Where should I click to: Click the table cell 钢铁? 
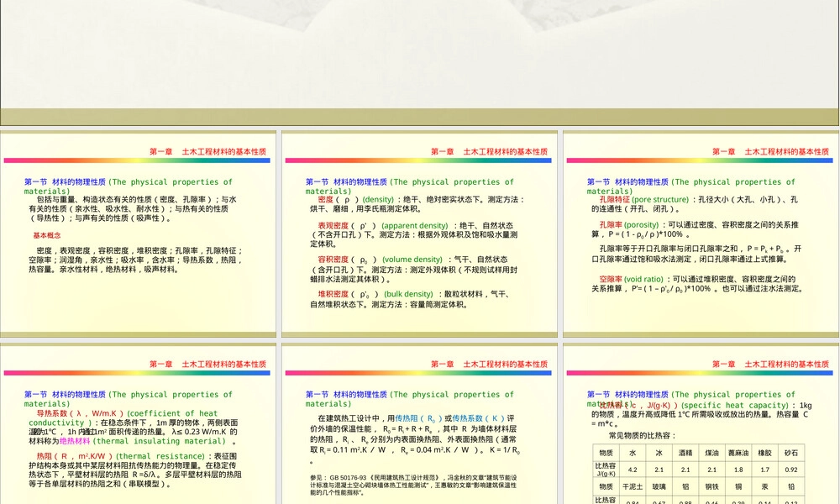point(712,487)
